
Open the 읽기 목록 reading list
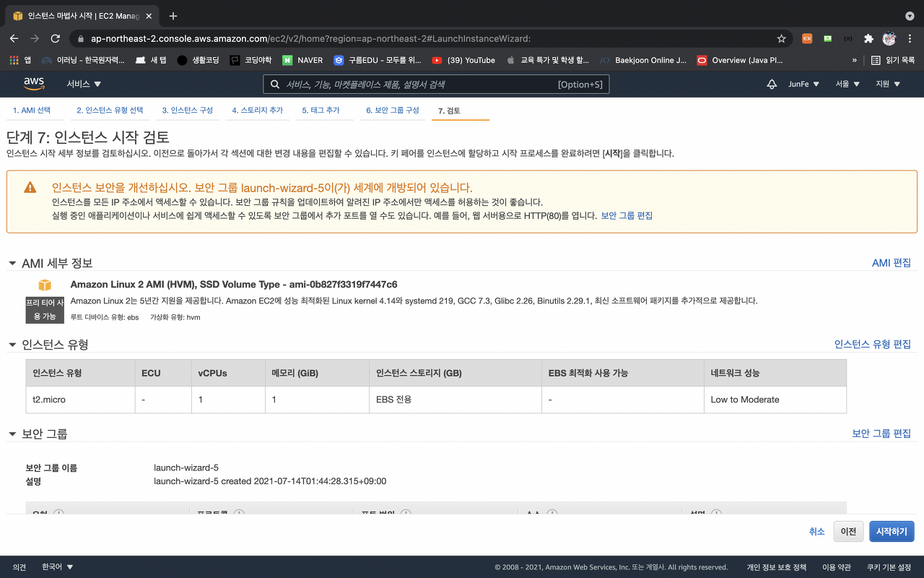pyautogui.click(x=893, y=60)
